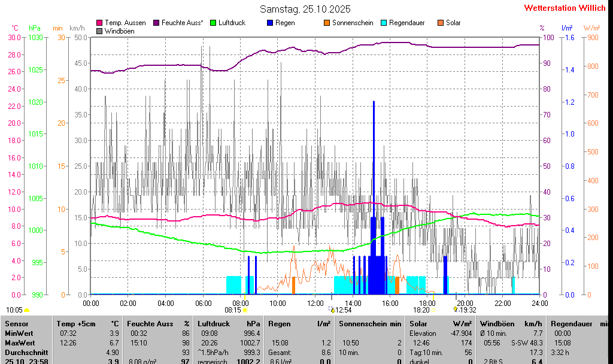
Task: Click the gray Windböen legend square
Action: 99,31
